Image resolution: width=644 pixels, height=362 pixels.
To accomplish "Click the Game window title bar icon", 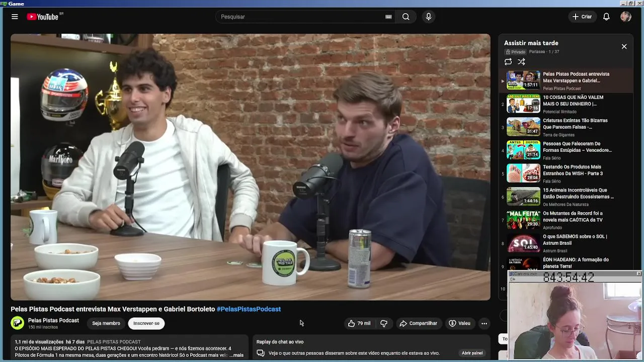I will [x=4, y=4].
